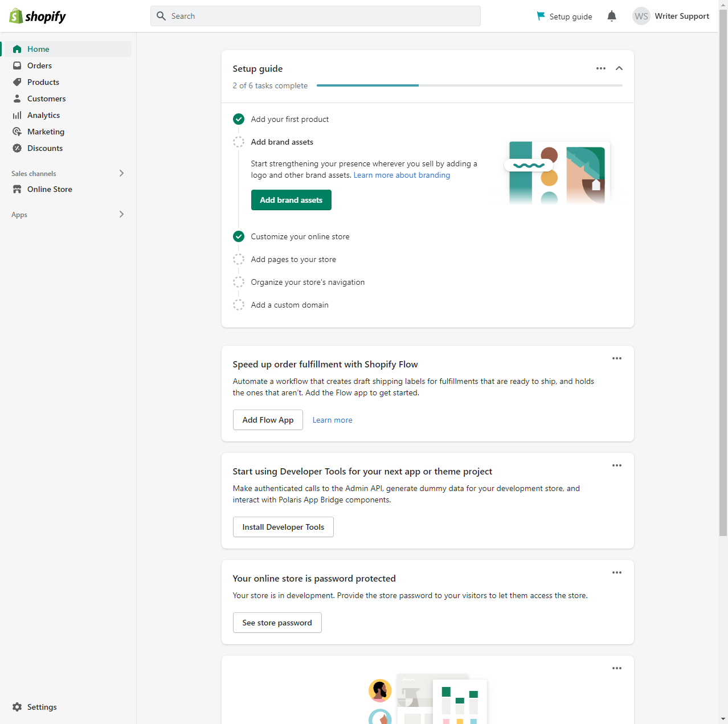Screen dimensions: 728x724
Task: Click the Home house icon
Action: click(17, 49)
